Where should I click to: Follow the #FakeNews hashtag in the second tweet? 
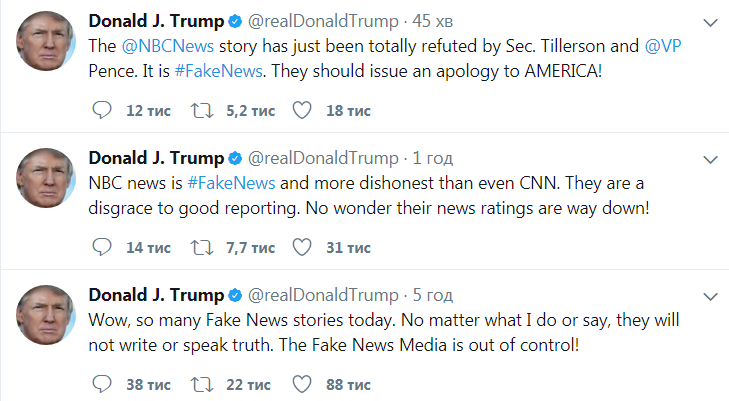click(x=231, y=184)
